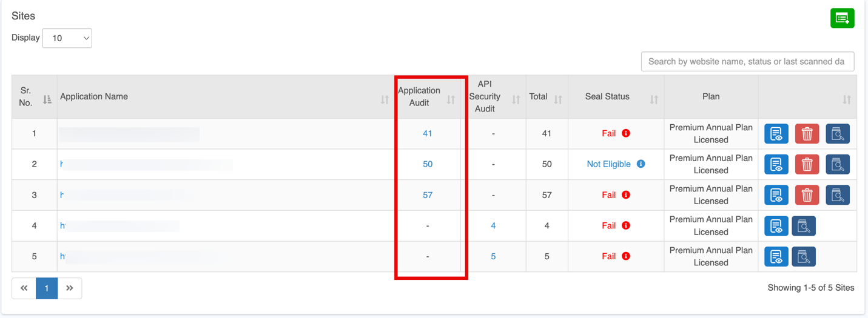
Task: Go to page 1
Action: coord(47,288)
